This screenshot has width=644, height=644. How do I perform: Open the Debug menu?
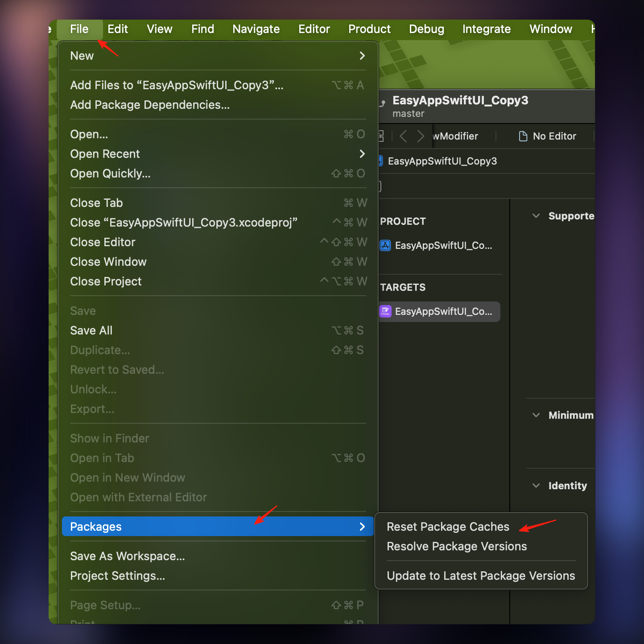[426, 29]
